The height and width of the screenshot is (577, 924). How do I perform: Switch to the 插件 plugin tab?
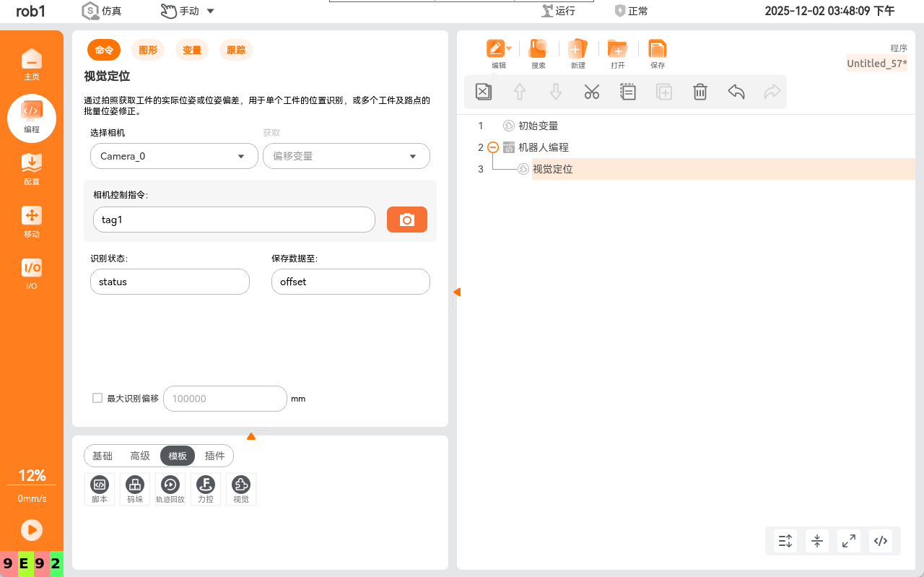(215, 456)
